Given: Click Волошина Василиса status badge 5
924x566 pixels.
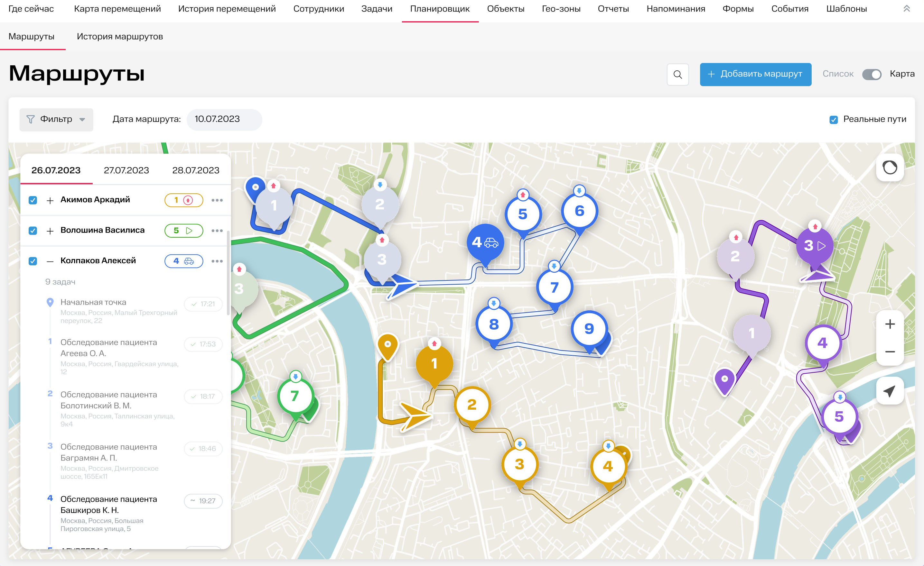Looking at the screenshot, I should (x=184, y=231).
